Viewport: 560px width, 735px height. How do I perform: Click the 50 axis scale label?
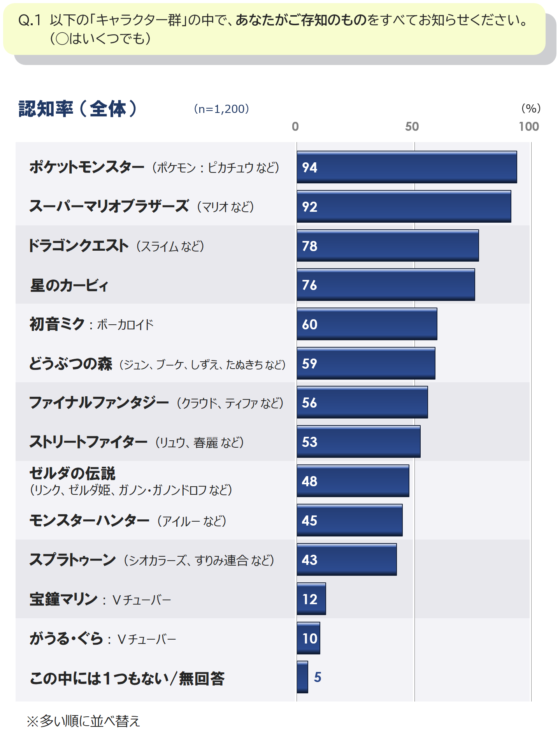click(x=412, y=127)
